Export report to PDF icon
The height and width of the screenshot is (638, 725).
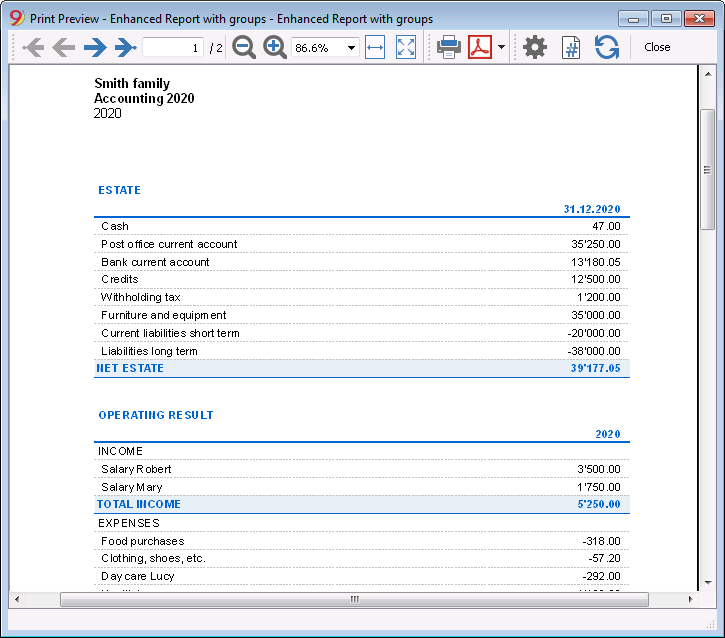coord(479,47)
